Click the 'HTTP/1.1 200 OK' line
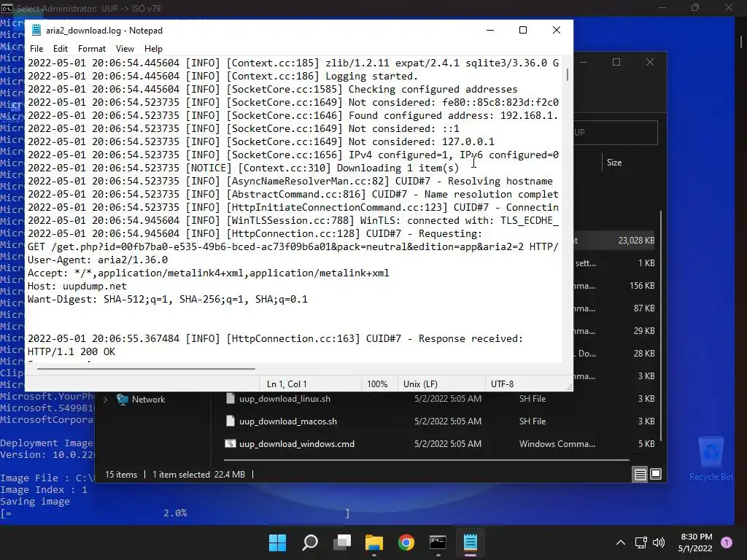Screen dimensions: 747x560 71,351
